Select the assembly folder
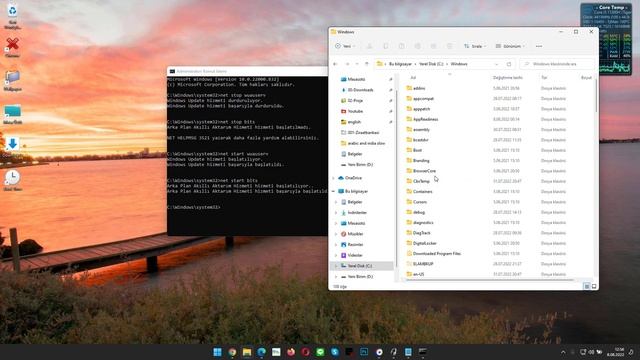This screenshot has height=360, width=640. (x=418, y=129)
